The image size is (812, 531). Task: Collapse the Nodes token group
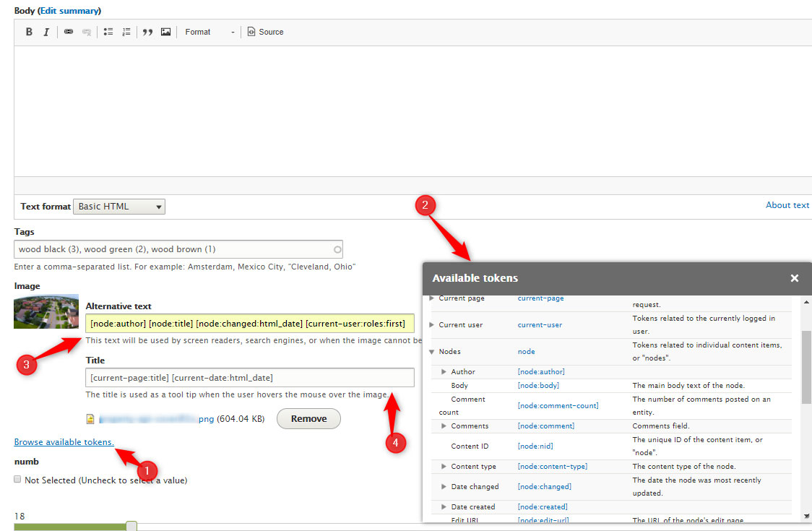(x=431, y=351)
